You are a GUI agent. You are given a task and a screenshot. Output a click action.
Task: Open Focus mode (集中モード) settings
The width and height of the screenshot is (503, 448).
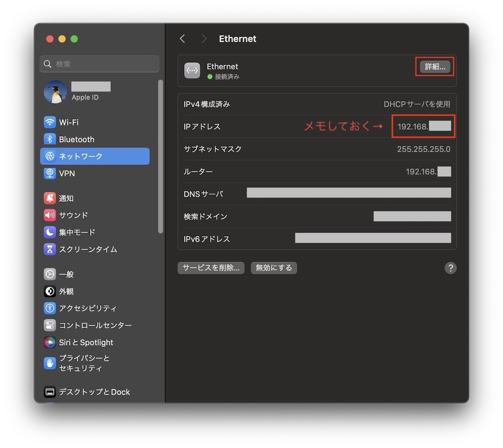click(x=76, y=232)
